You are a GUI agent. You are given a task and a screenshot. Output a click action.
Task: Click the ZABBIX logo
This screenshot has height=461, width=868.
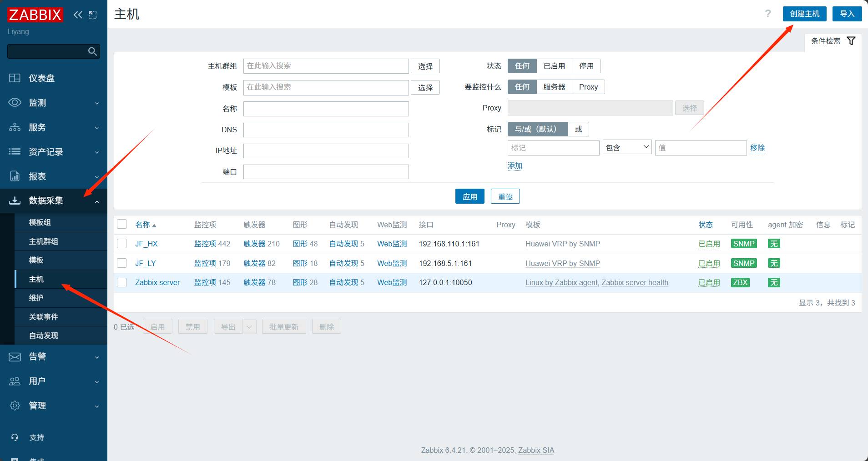35,15
